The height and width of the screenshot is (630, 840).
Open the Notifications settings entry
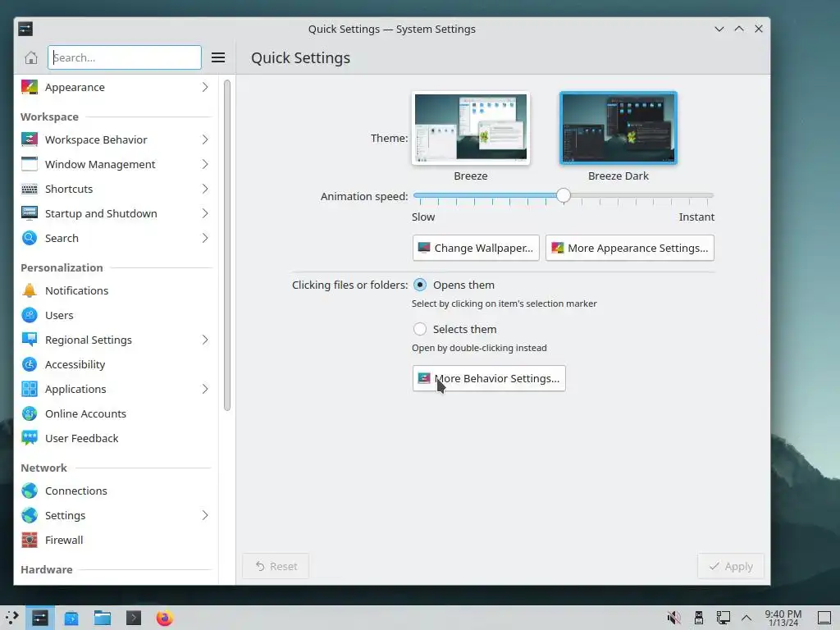click(116, 290)
